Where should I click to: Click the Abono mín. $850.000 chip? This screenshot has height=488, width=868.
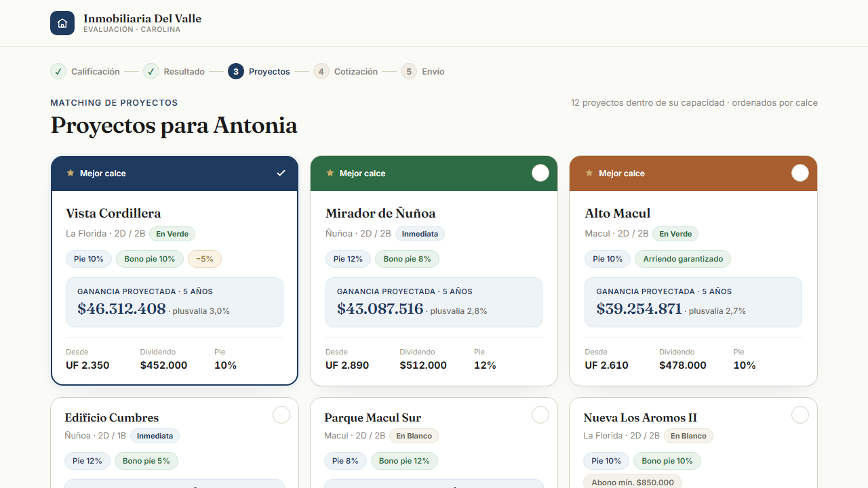(633, 483)
